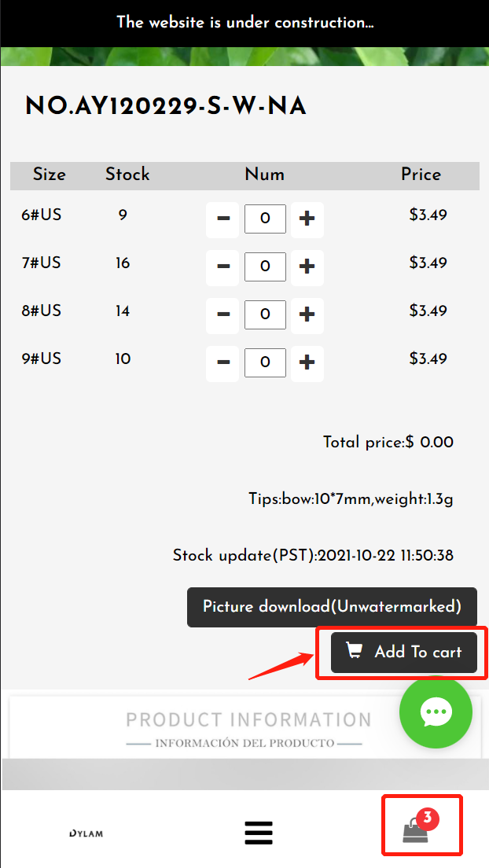
Task: Decrease quantity for size 6#US
Action: [222, 219]
